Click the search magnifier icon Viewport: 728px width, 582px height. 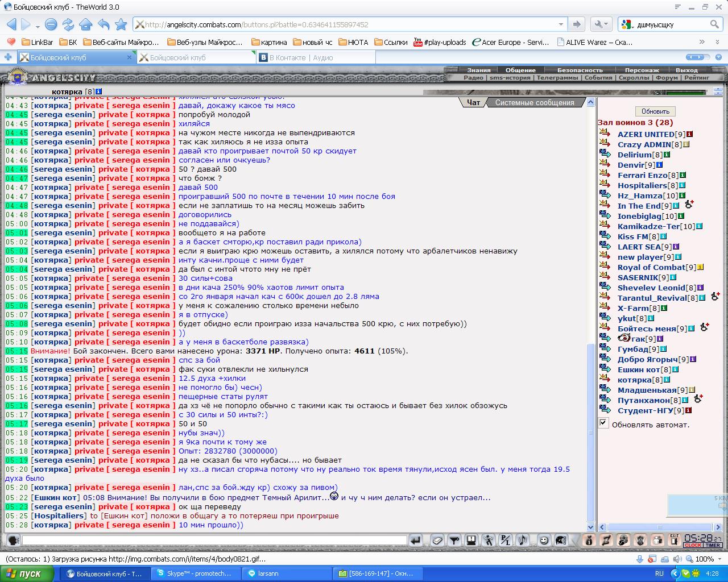714,24
